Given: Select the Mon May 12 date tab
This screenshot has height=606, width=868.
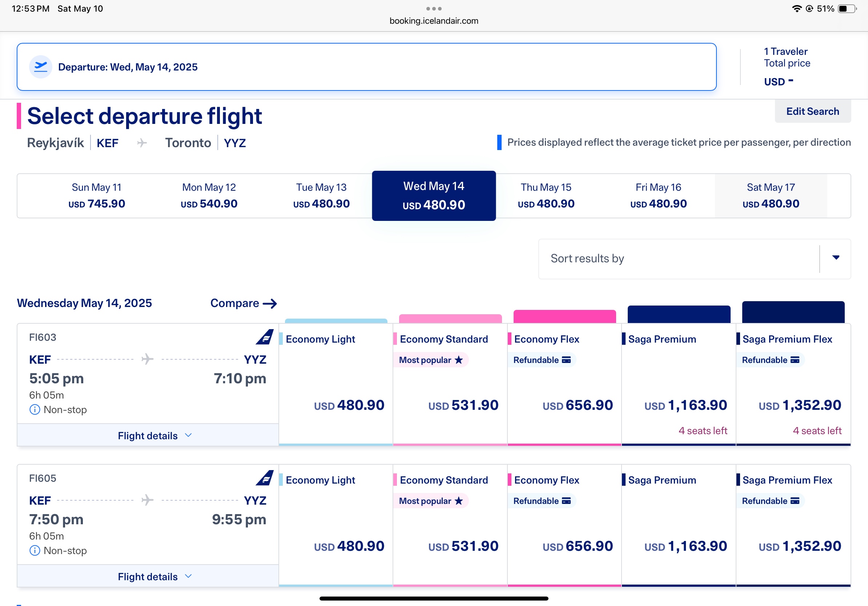Looking at the screenshot, I should coord(209,196).
